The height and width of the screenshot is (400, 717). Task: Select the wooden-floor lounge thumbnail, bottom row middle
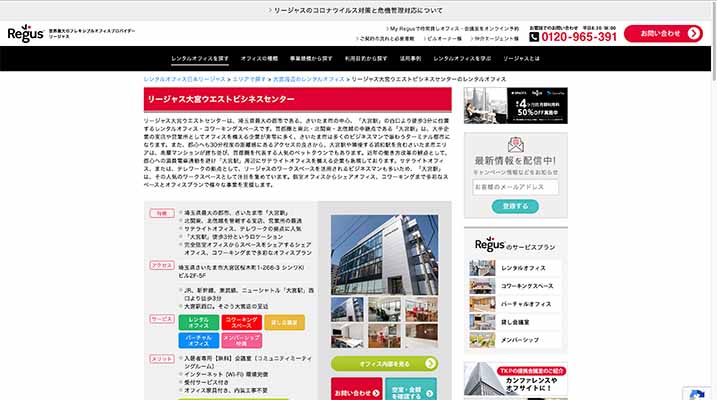[384, 336]
